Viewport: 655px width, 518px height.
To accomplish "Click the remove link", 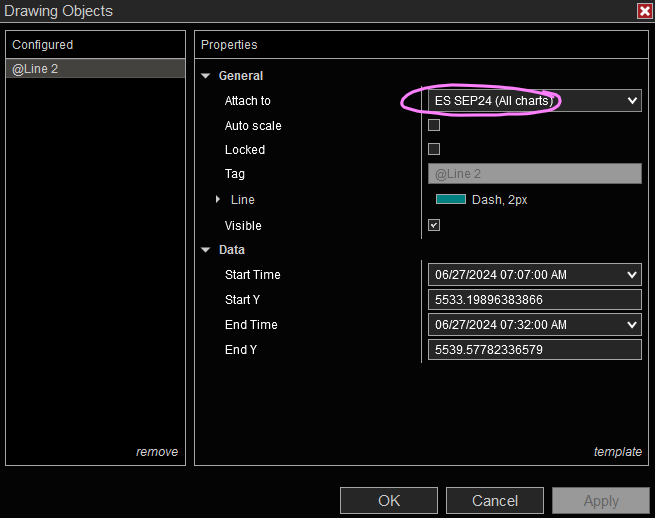I will click(157, 452).
